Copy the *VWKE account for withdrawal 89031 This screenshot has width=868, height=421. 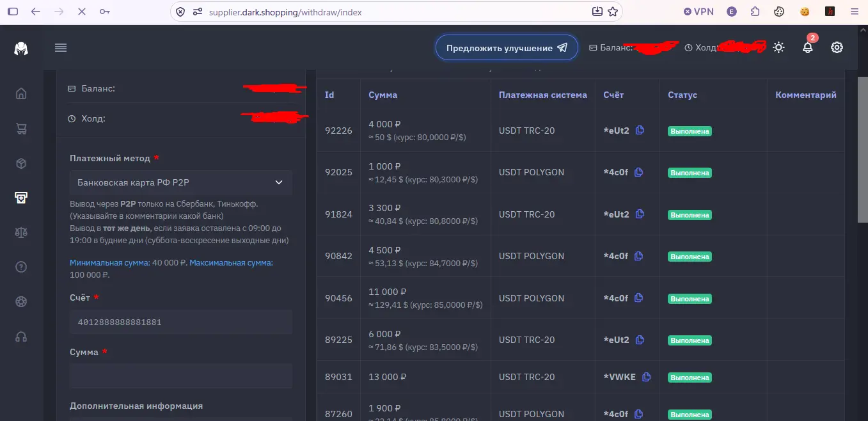[x=646, y=376]
